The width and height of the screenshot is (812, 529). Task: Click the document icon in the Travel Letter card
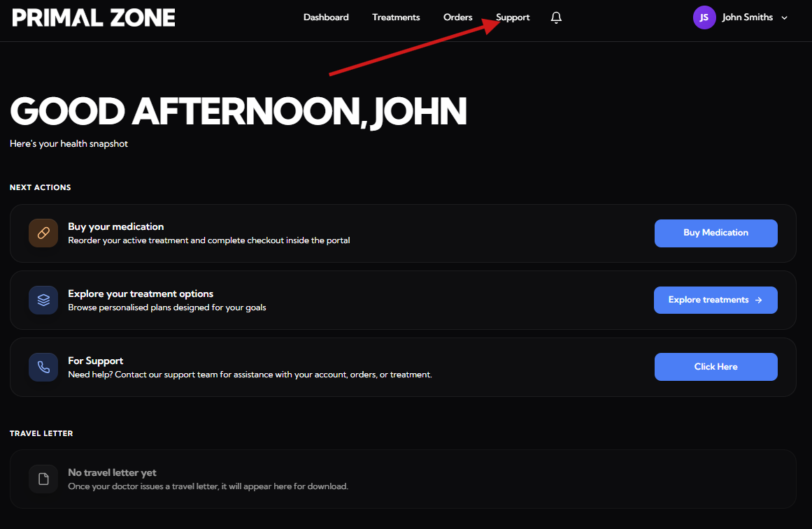click(43, 479)
